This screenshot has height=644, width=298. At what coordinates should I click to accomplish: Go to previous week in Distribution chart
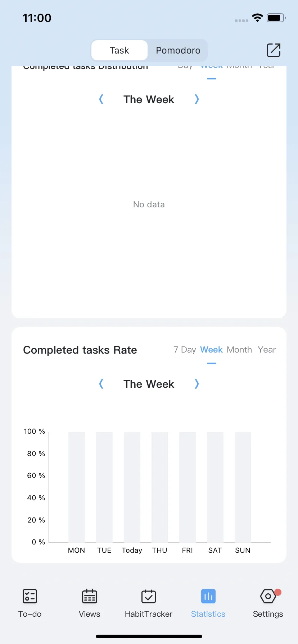[101, 99]
